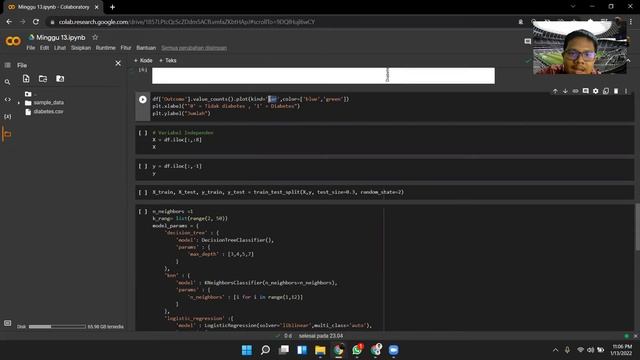Click the browser address bar
640x360 pixels.
pyautogui.click(x=282, y=22)
